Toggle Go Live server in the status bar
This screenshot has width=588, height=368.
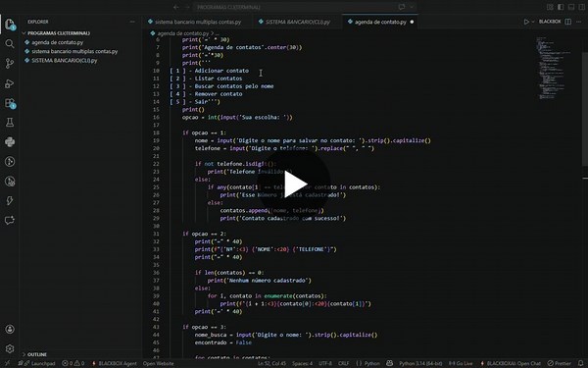click(x=461, y=363)
